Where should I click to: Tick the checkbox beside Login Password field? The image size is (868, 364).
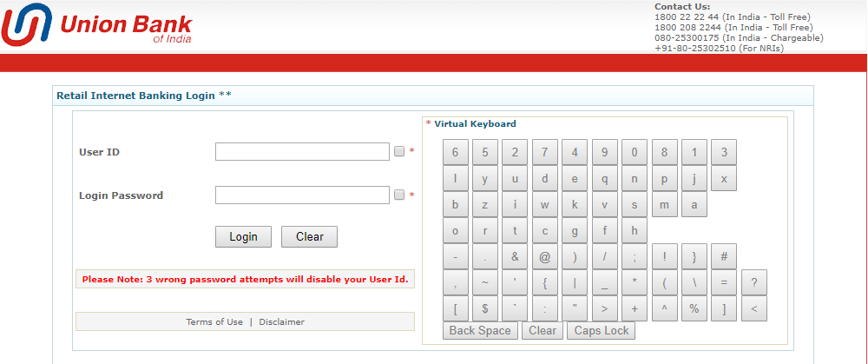click(x=399, y=195)
